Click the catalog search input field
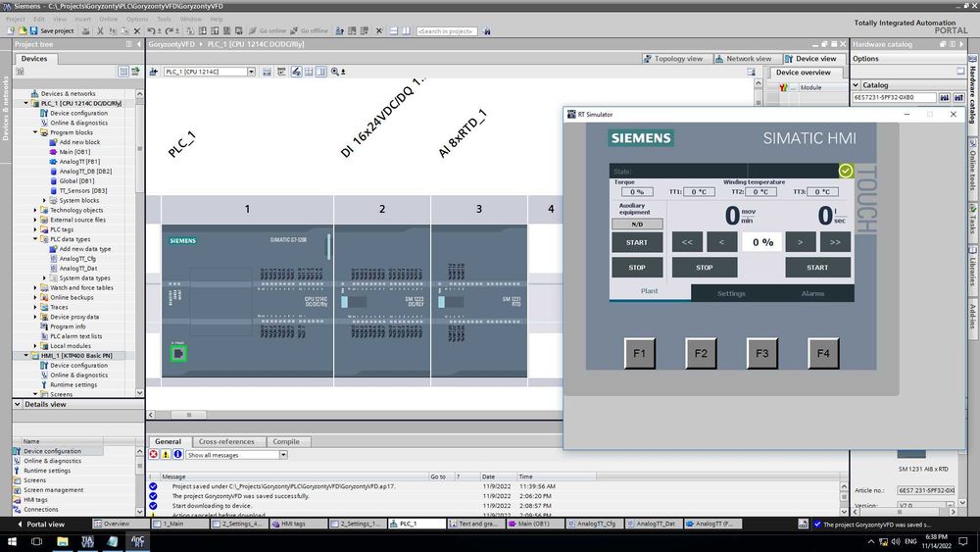The height and width of the screenshot is (552, 980). (895, 97)
